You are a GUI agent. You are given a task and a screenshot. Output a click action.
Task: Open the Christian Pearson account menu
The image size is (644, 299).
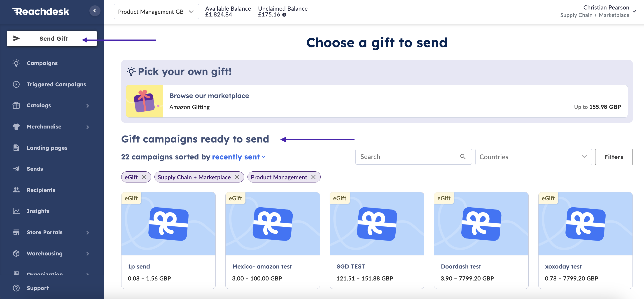(598, 11)
